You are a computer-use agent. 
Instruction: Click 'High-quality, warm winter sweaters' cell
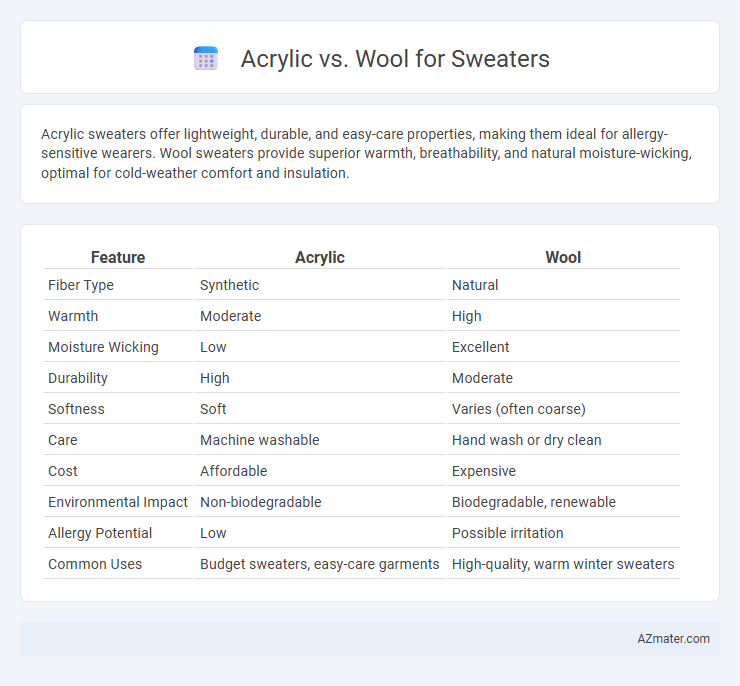tap(563, 564)
